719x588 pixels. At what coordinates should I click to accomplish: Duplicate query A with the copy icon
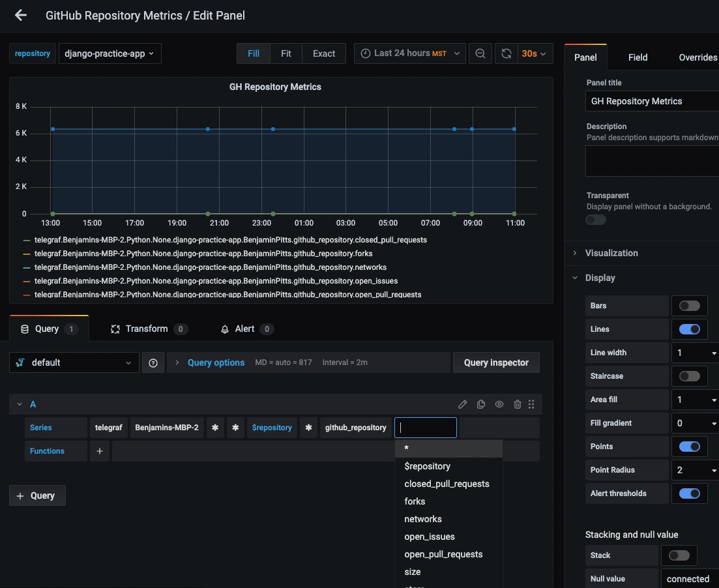pyautogui.click(x=481, y=404)
